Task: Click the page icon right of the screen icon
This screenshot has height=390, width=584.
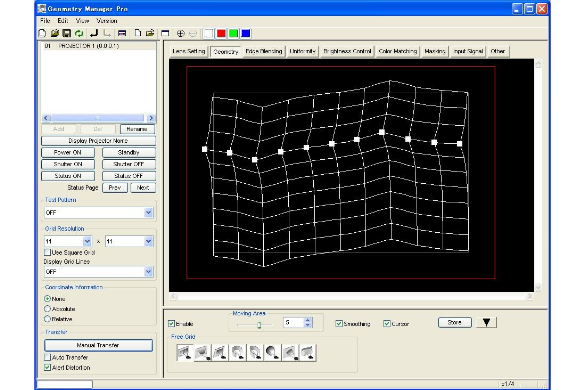Action: tap(138, 34)
